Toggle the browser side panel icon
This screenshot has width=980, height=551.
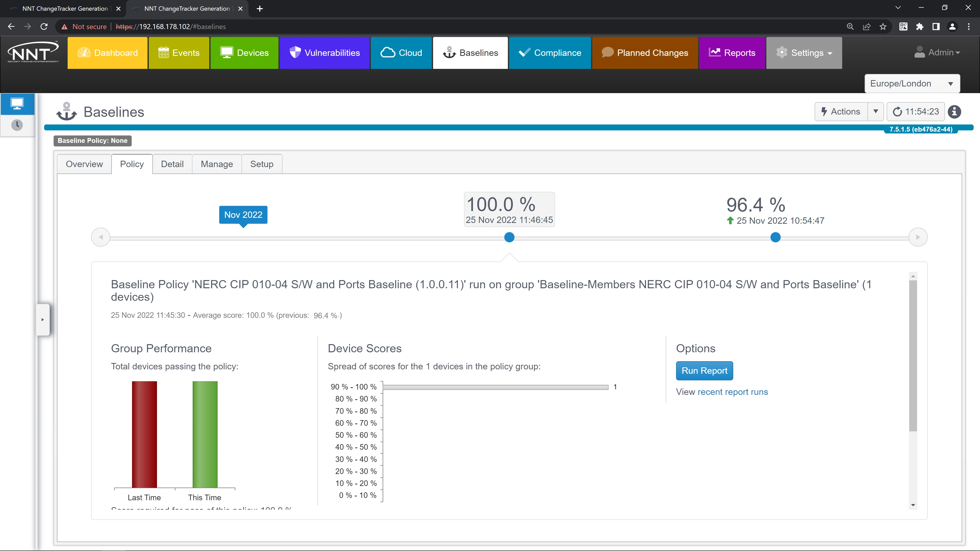[936, 27]
